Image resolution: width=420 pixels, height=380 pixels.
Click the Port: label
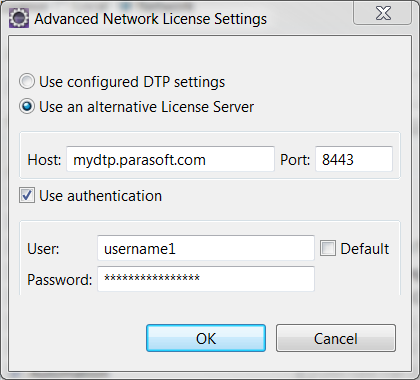pyautogui.click(x=295, y=160)
